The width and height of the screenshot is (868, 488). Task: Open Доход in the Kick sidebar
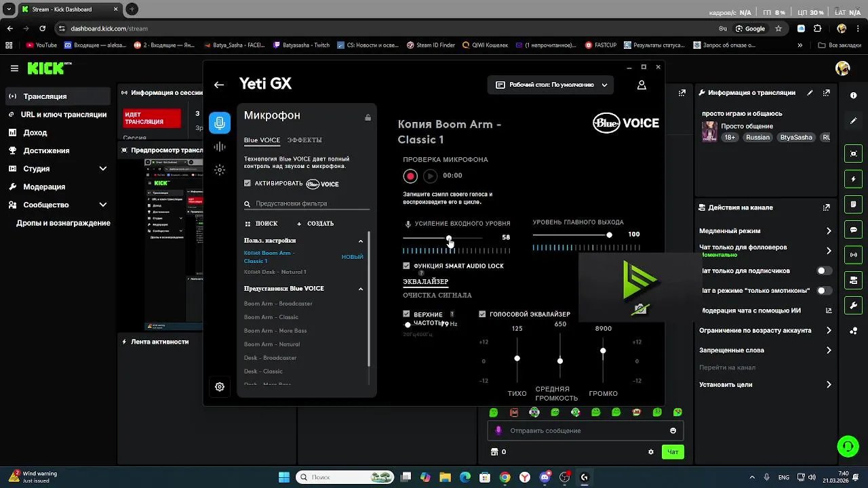point(58,133)
